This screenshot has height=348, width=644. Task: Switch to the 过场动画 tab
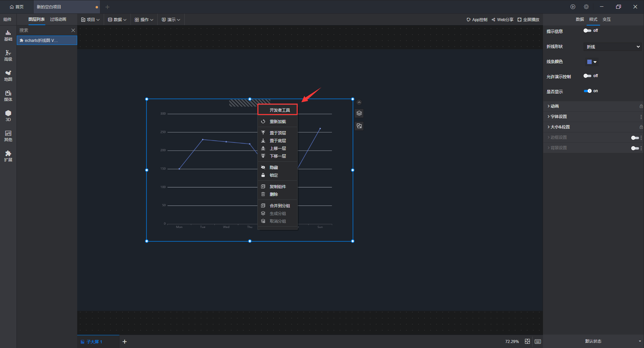point(58,19)
